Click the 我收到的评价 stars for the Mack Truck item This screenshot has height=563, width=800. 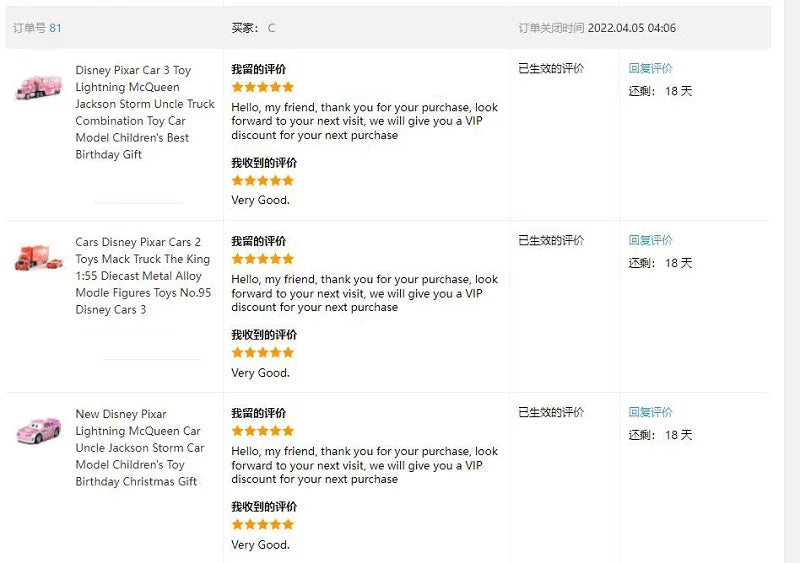(263, 353)
